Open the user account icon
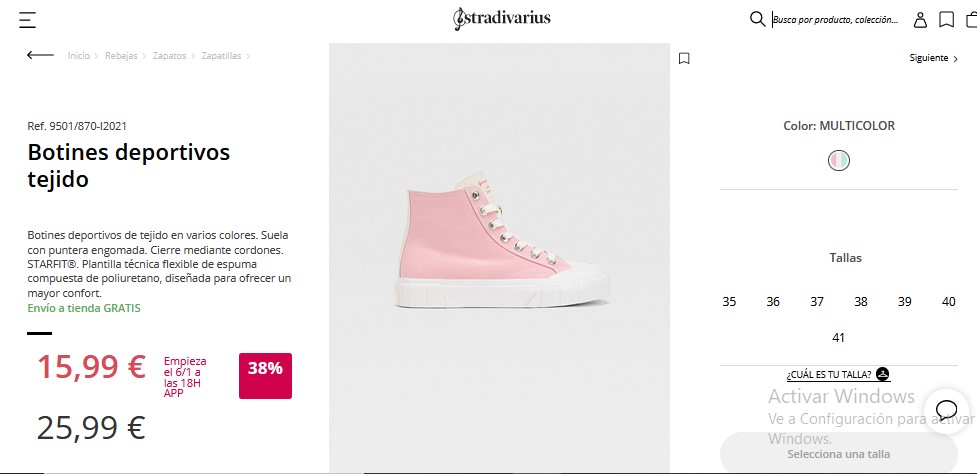 (x=920, y=20)
